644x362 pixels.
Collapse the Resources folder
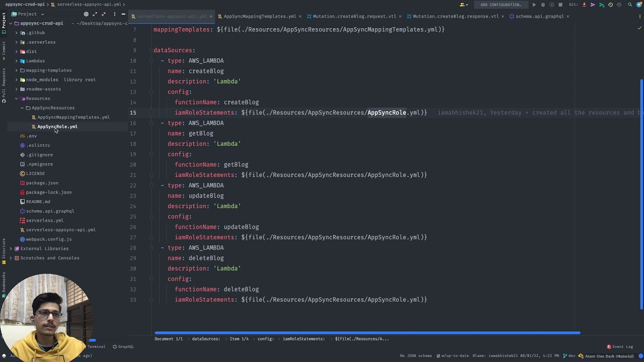pos(17,99)
